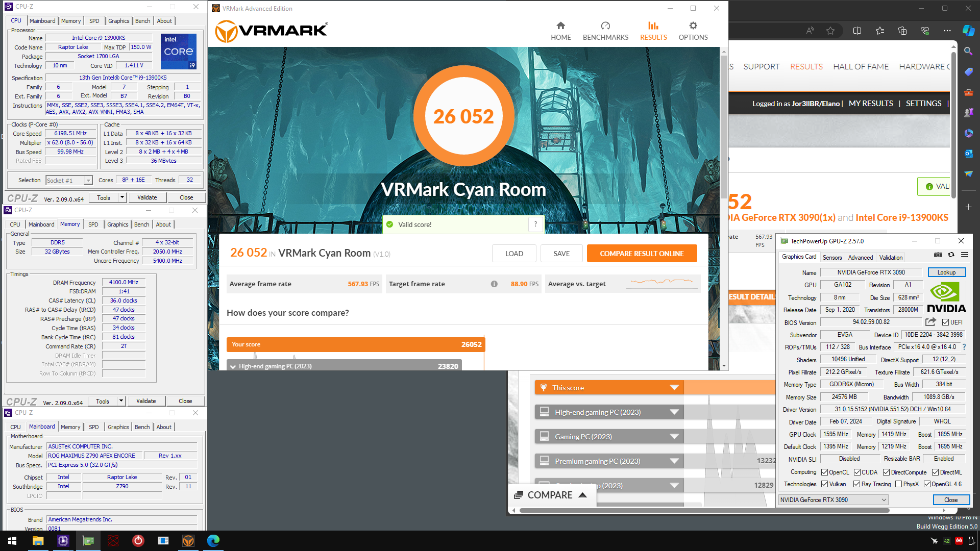The width and height of the screenshot is (980, 551).
Task: Toggle Vulkan checkbox in GPU-Z
Action: point(824,484)
